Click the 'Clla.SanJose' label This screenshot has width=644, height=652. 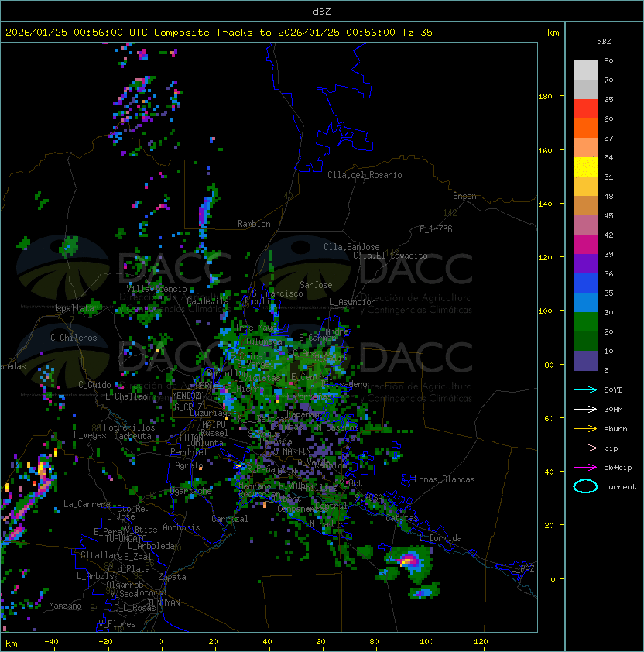(351, 247)
